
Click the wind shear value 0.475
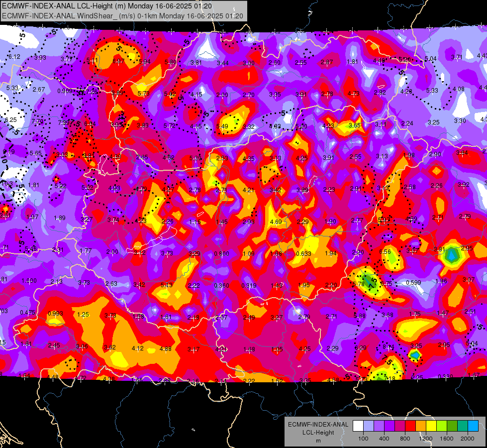point(27,313)
